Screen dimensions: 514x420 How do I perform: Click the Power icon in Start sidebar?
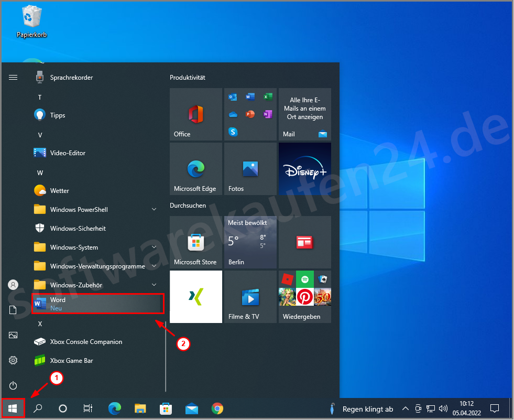13,385
